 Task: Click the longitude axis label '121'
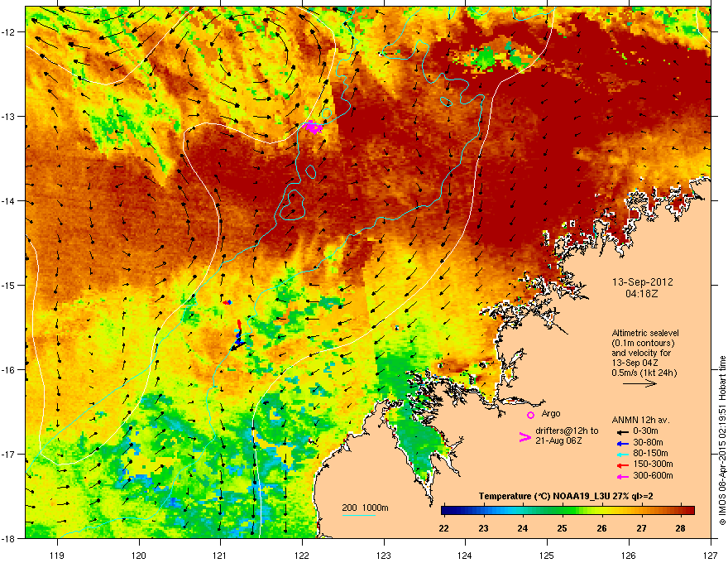(x=220, y=555)
